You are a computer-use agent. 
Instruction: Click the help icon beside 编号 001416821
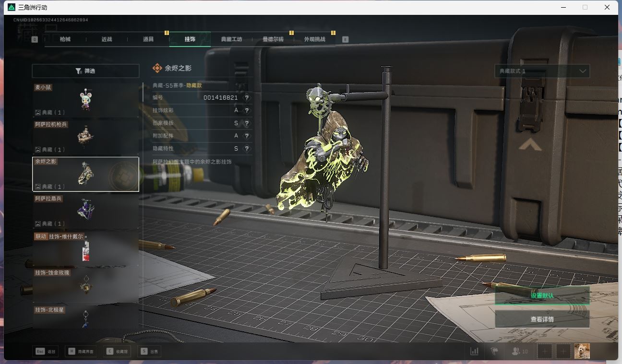tap(247, 97)
